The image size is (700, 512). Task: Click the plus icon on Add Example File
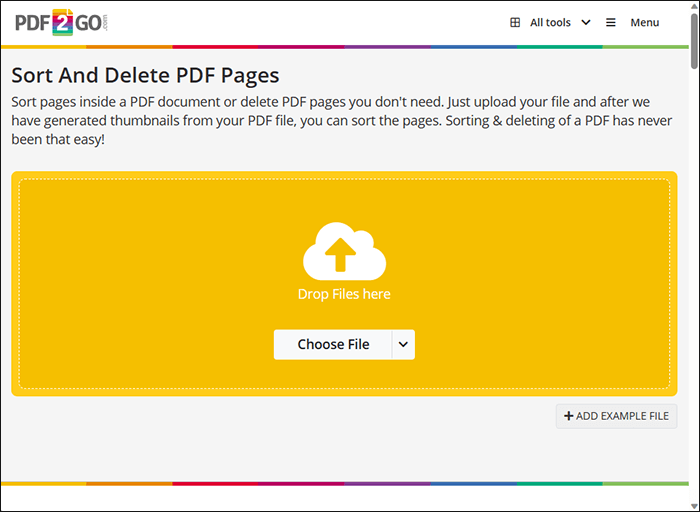[x=569, y=416]
